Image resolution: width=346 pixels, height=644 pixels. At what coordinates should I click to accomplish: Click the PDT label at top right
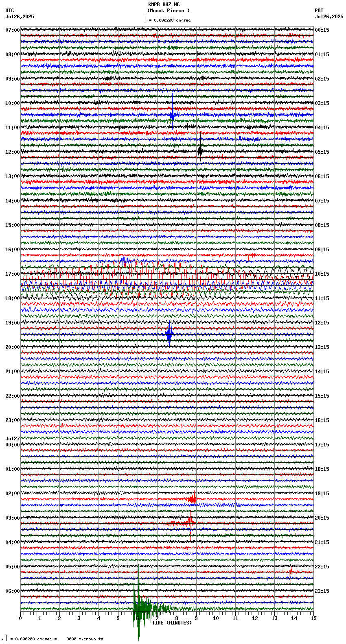click(x=319, y=11)
